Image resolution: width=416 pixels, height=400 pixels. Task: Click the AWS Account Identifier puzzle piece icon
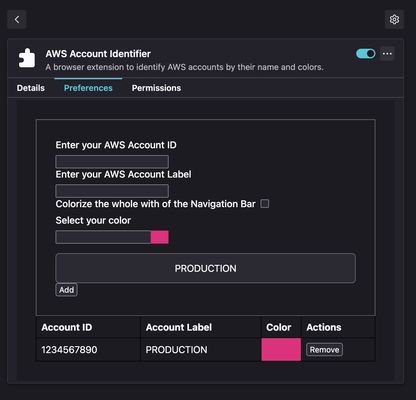pyautogui.click(x=27, y=58)
